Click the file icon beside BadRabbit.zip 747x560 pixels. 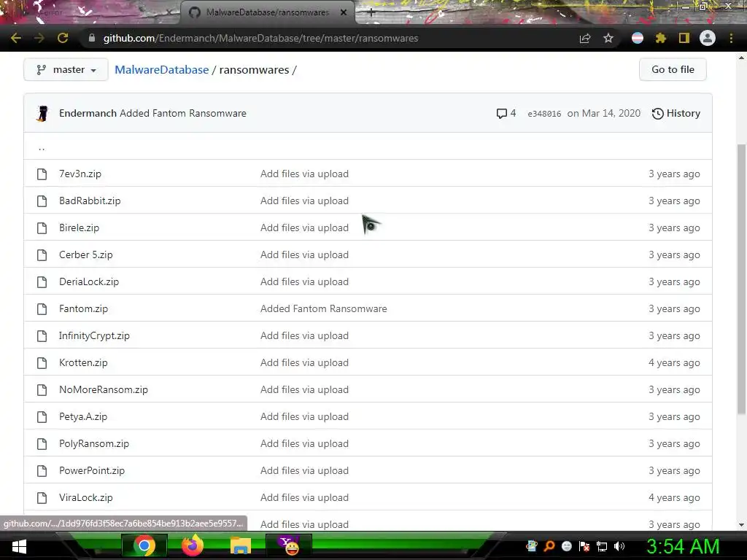[x=42, y=201]
